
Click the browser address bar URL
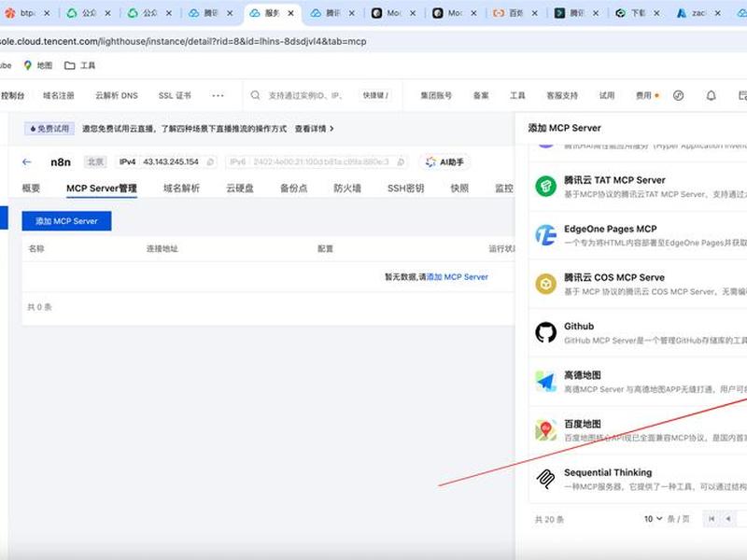coord(183,41)
